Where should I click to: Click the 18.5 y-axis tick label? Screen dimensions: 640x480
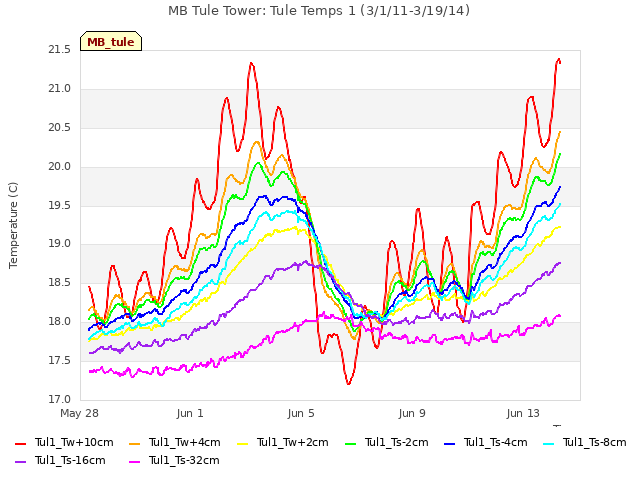60,283
